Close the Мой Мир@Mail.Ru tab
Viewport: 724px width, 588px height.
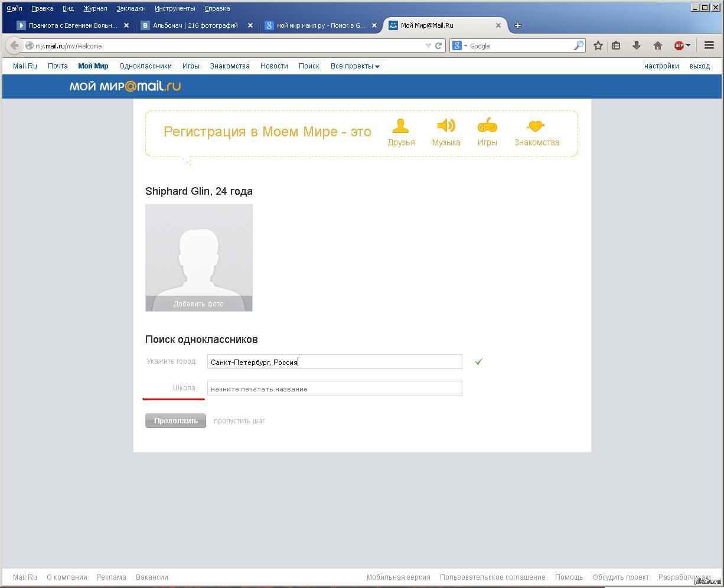(x=498, y=25)
